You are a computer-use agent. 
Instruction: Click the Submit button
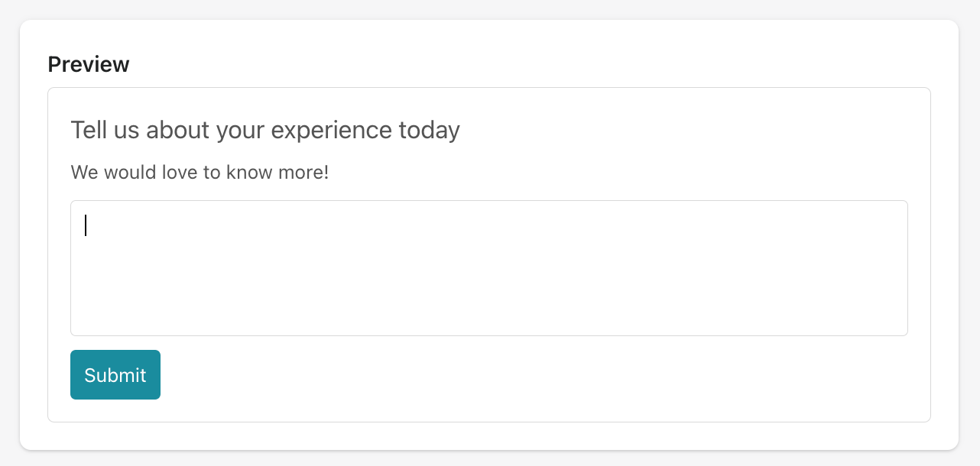[115, 374]
